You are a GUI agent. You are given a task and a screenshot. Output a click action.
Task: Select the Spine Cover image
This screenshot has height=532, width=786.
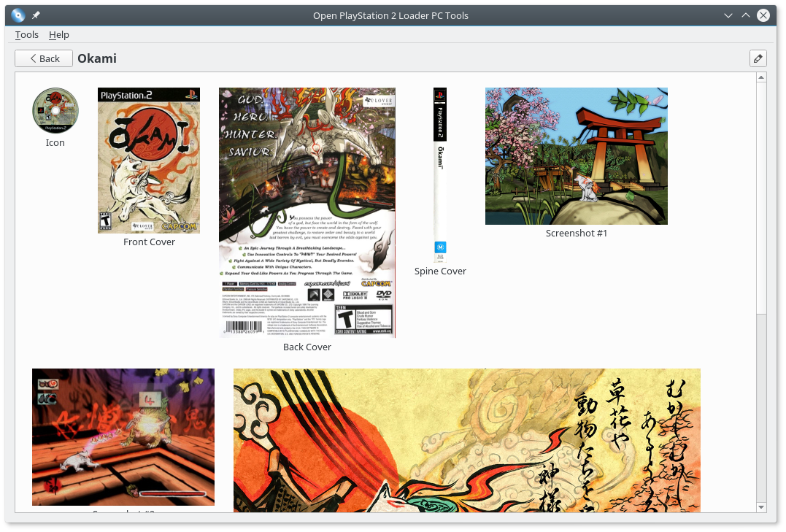tap(440, 175)
